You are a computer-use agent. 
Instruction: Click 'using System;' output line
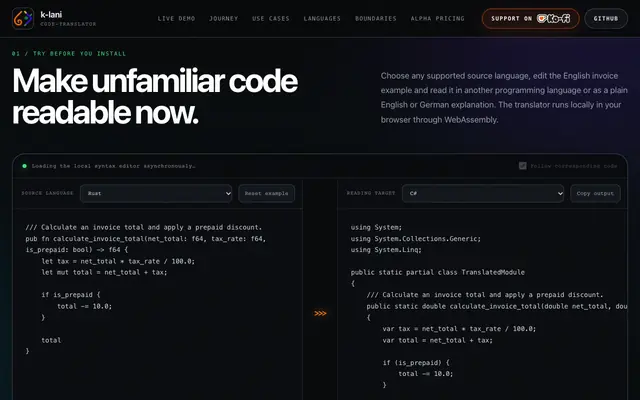pos(376,227)
